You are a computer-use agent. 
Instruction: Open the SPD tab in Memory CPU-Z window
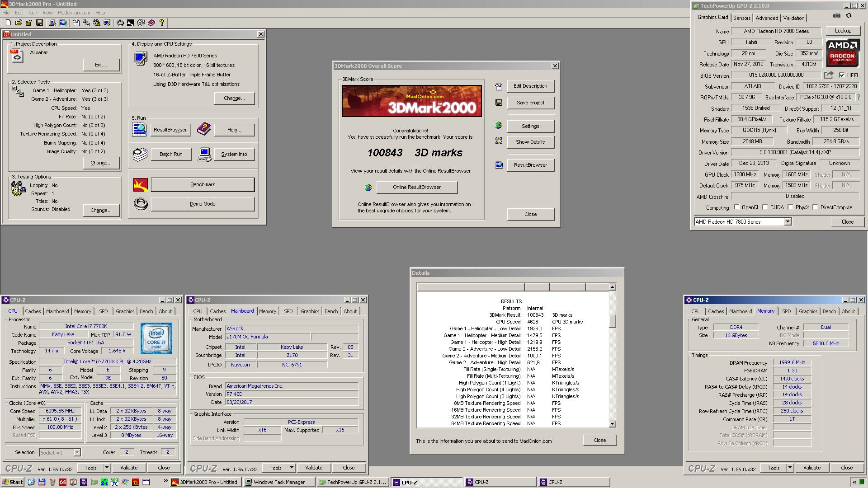(787, 311)
